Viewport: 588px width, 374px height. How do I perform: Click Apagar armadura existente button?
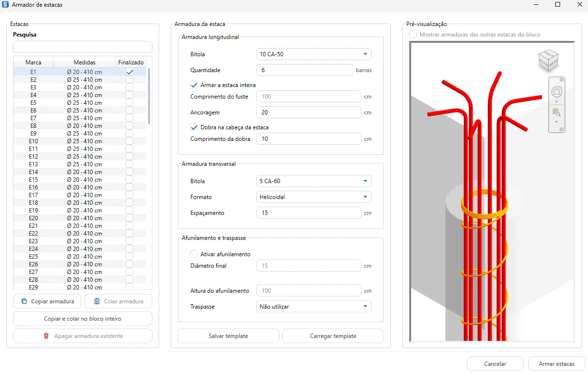point(83,336)
